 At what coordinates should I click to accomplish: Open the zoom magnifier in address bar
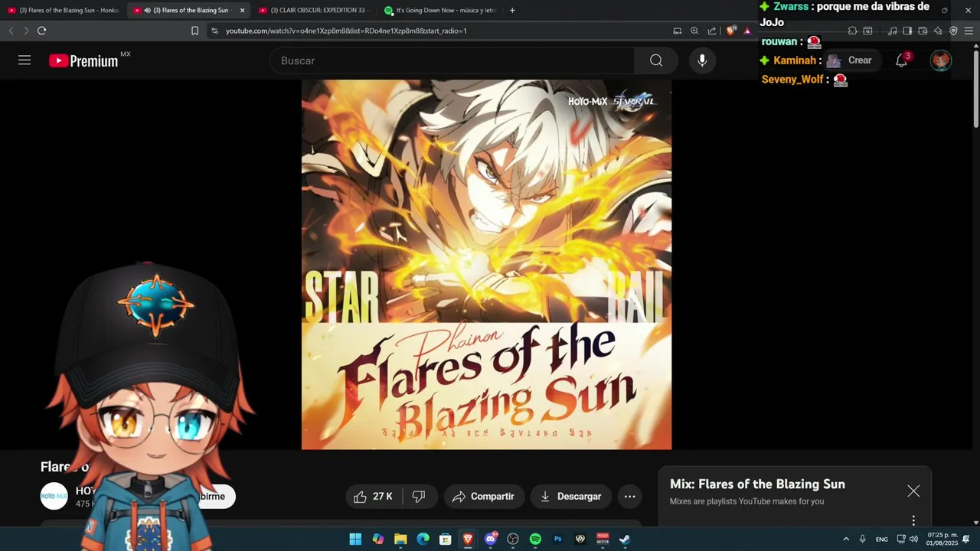[x=694, y=31]
